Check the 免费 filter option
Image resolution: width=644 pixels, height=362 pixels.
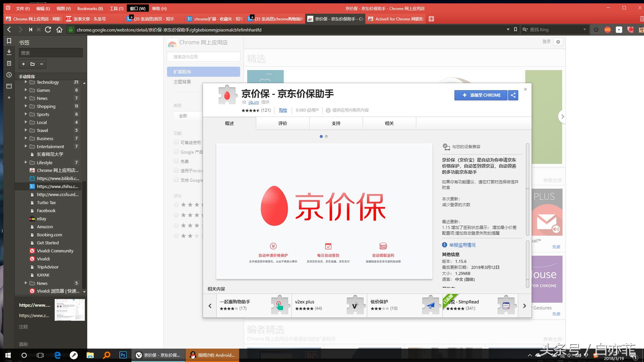coord(176,161)
